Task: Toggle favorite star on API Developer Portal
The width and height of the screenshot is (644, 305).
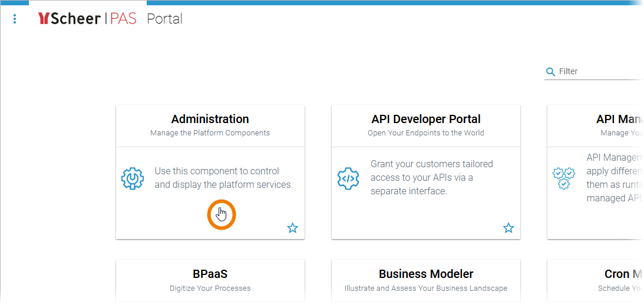Action: [x=508, y=228]
